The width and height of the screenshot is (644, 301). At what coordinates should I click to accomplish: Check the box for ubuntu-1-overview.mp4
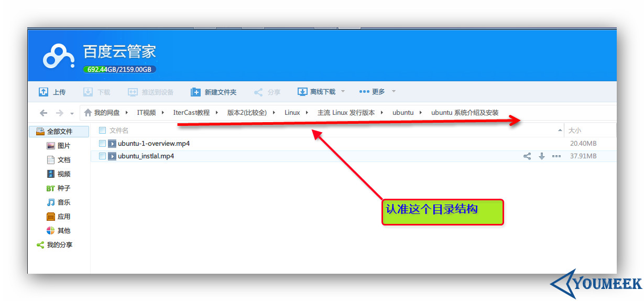pyautogui.click(x=103, y=144)
